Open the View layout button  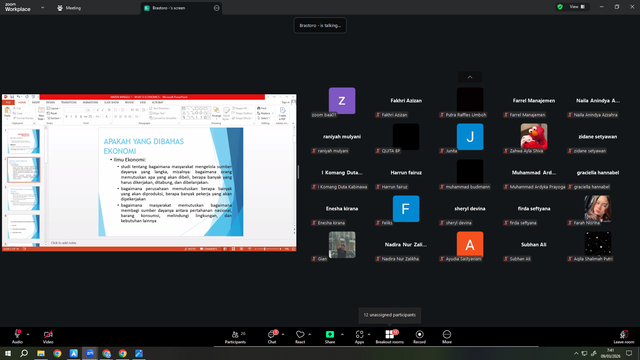[x=577, y=7]
